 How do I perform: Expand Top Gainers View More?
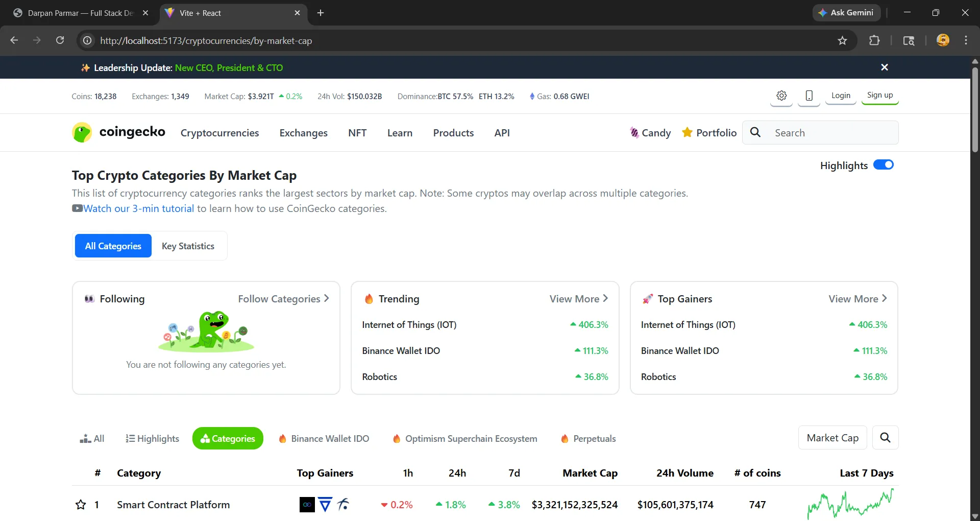pyautogui.click(x=858, y=299)
